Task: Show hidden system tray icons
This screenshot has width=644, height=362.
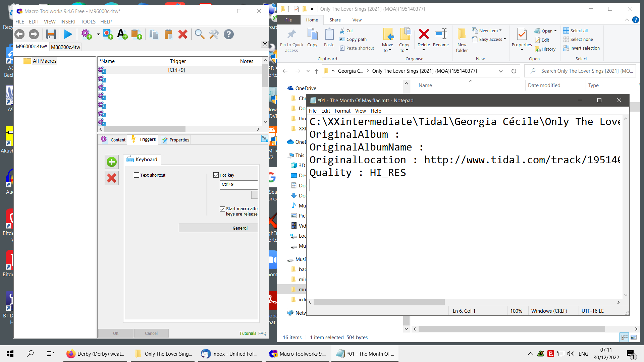Action: 530,354
